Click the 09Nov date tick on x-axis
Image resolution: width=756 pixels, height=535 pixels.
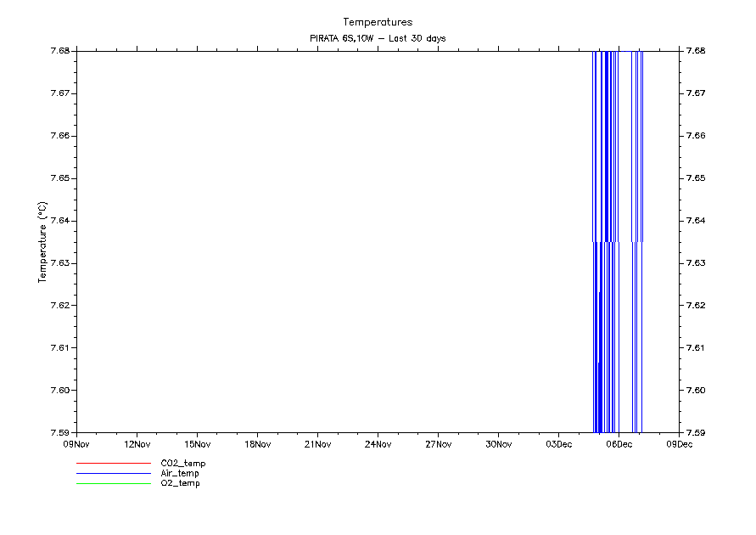[76, 443]
